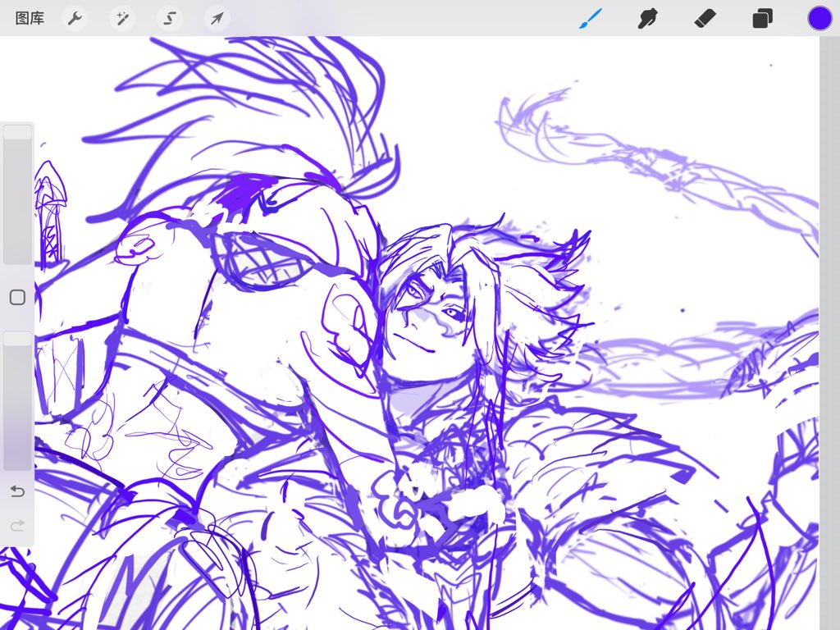Undo the last stroke

18,491
